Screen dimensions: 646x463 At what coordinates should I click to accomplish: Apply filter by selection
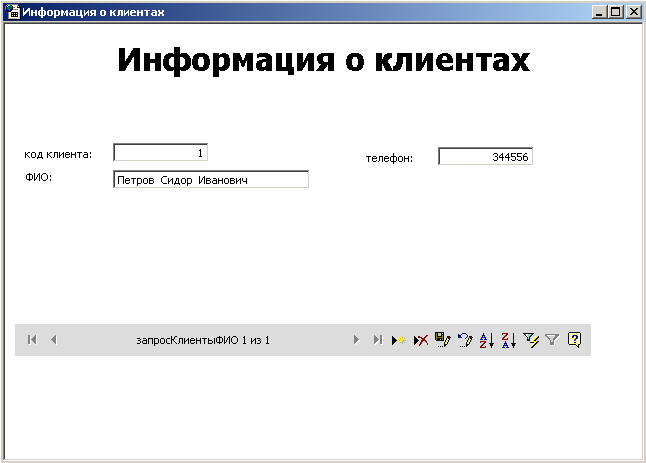(x=531, y=340)
